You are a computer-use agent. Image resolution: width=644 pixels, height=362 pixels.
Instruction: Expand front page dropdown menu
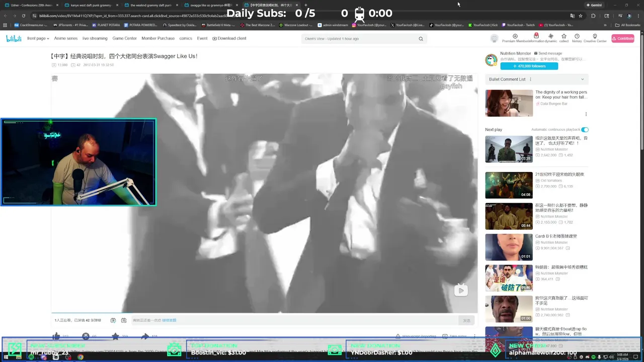(x=38, y=38)
